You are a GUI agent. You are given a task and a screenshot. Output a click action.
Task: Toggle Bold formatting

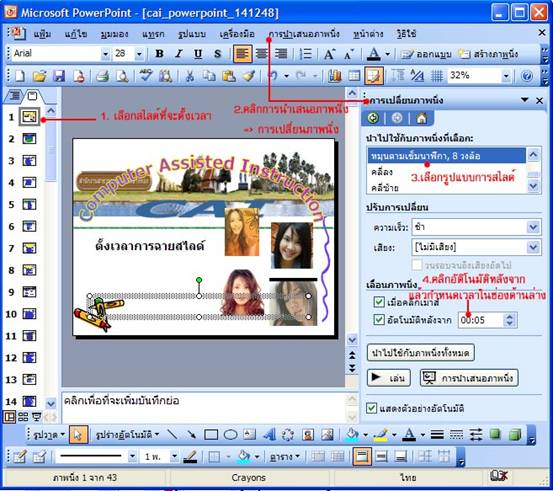tap(159, 54)
